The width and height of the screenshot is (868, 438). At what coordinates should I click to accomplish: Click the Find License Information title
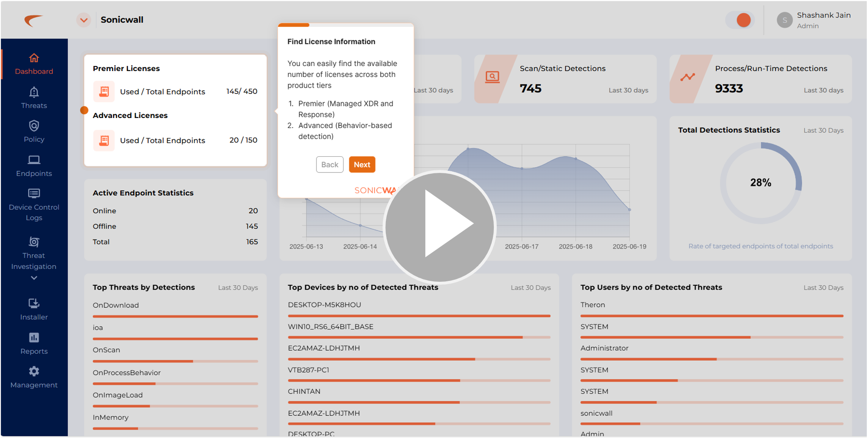click(x=331, y=42)
